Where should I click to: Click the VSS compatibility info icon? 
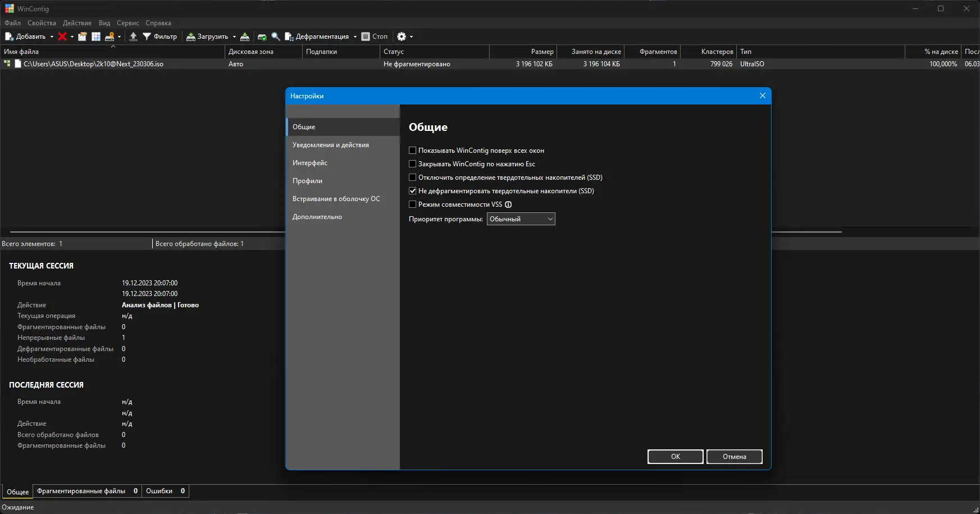508,204
